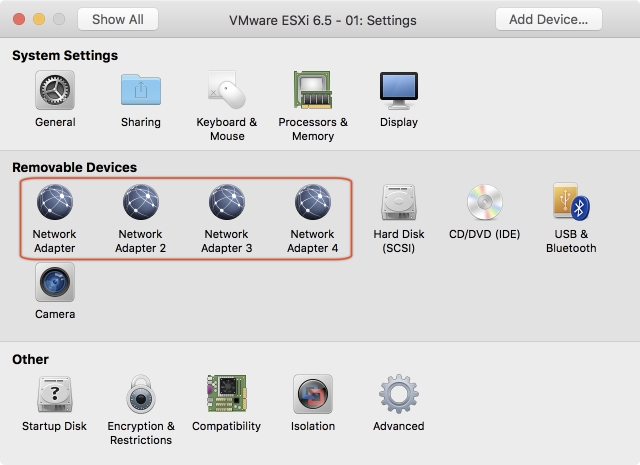The image size is (640, 465).
Task: Open Keyboard & Mouse settings
Action: (227, 93)
